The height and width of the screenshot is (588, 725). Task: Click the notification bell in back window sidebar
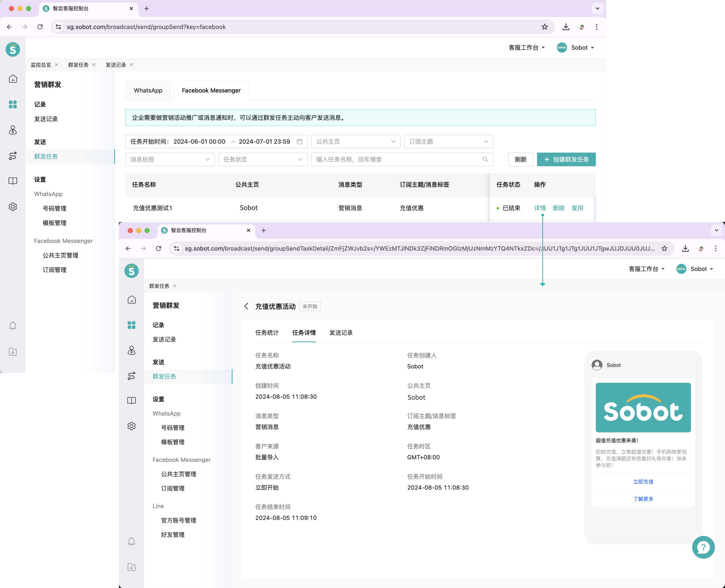pos(13,326)
